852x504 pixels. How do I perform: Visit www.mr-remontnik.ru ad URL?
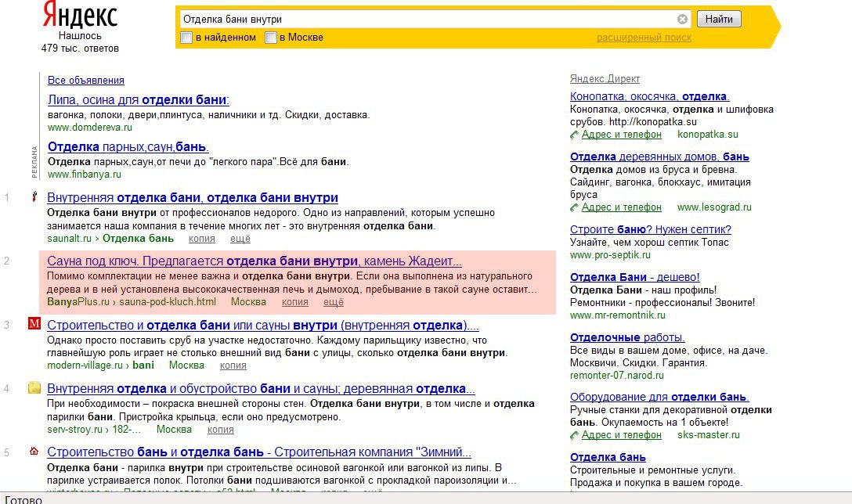point(618,315)
